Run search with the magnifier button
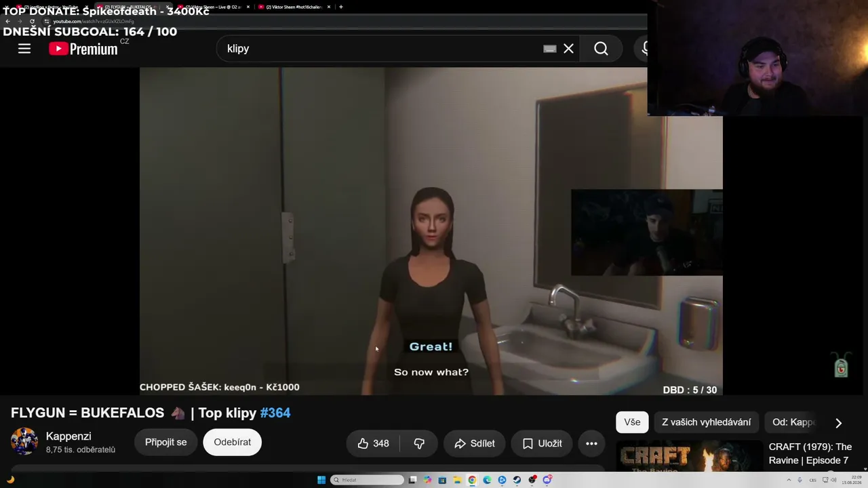The image size is (868, 488). tap(601, 49)
